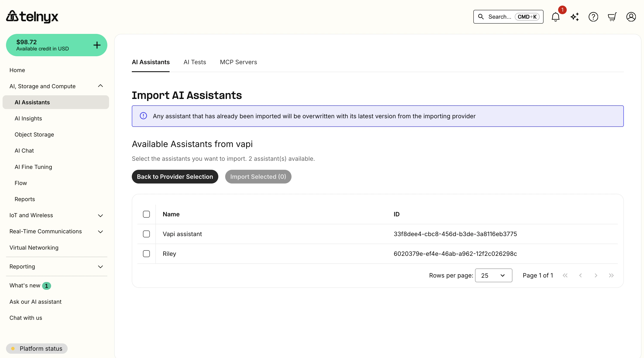The height and width of the screenshot is (358, 644).
Task: Open the notifications bell
Action: click(556, 17)
